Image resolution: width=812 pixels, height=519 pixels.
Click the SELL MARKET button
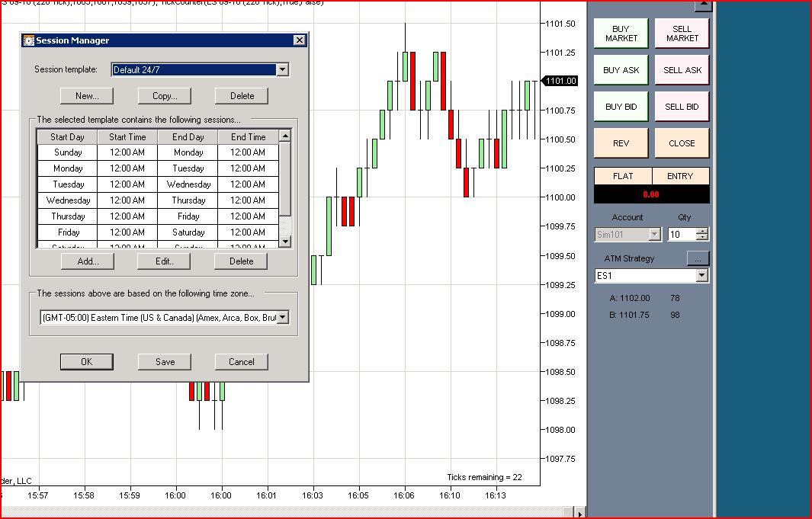682,34
